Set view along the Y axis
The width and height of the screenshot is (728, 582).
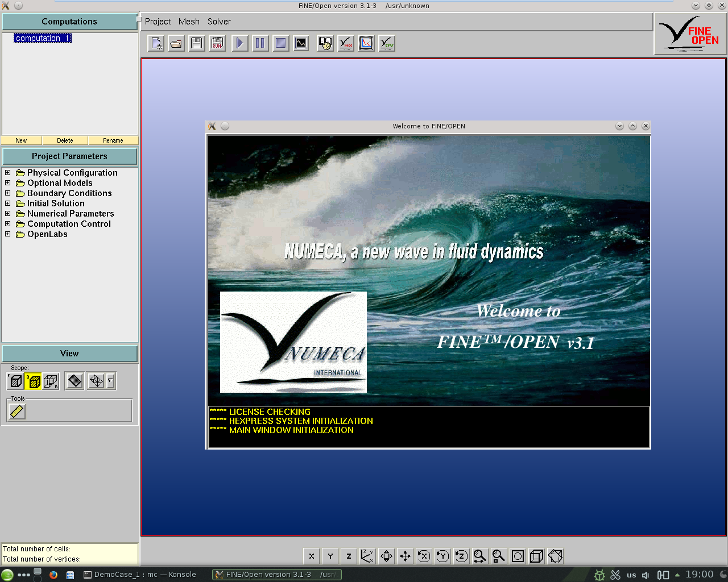tap(330, 556)
